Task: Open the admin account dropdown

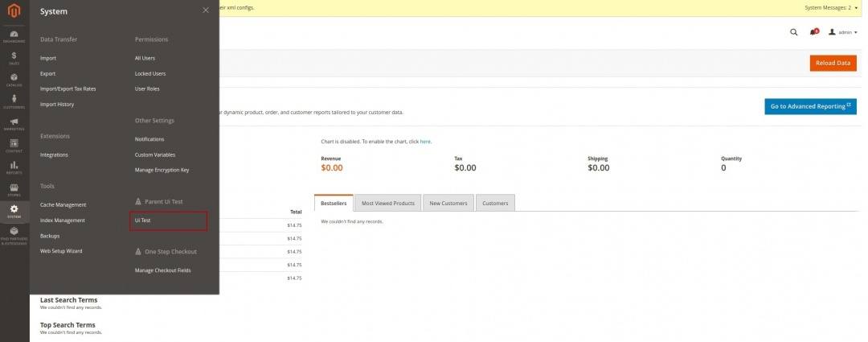Action: tap(842, 33)
